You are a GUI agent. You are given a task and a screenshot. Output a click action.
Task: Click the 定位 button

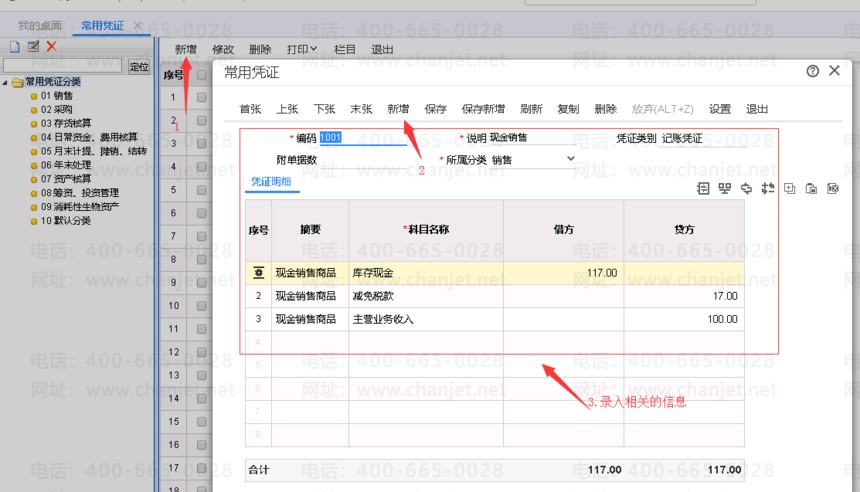point(139,66)
